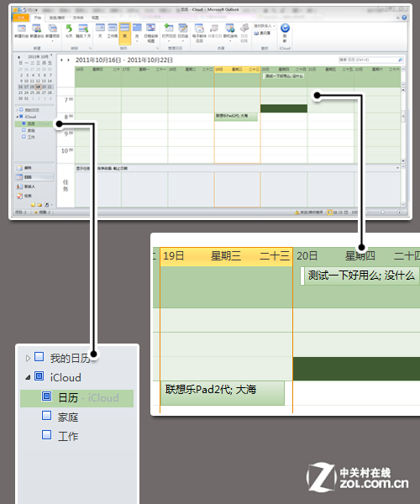Screen dimensions: 420x504
Task: Click the yellow notes icon below navigation
Action: point(33,205)
